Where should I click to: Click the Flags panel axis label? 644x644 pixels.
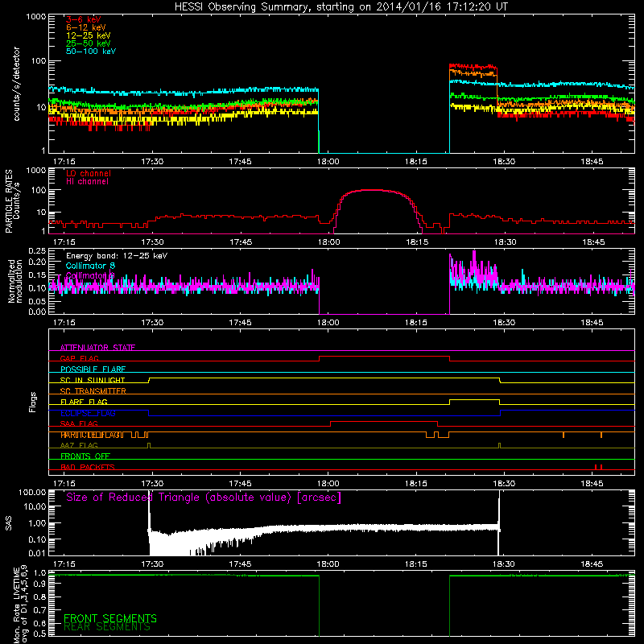point(33,402)
